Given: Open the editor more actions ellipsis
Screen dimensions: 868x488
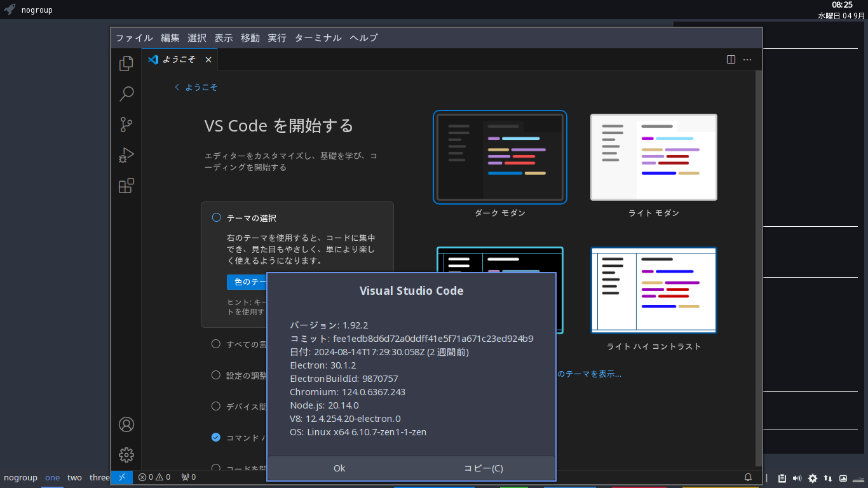Looking at the screenshot, I should pos(747,60).
